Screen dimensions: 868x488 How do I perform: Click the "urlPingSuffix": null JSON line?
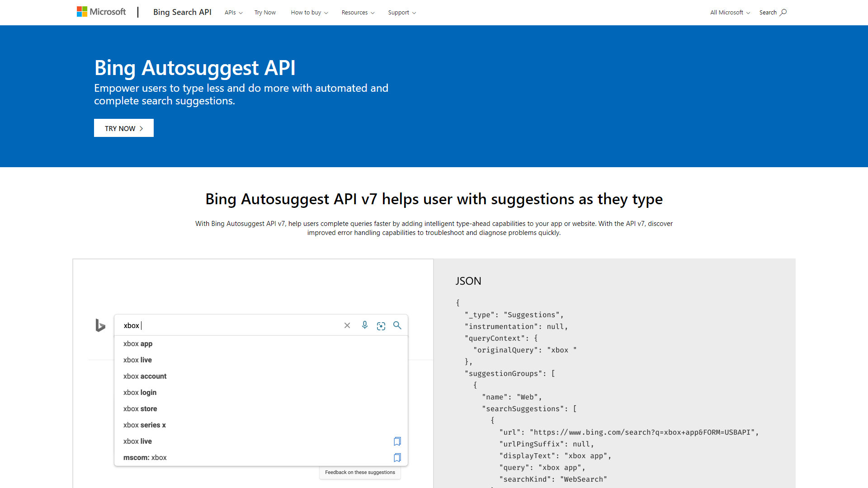tap(547, 444)
